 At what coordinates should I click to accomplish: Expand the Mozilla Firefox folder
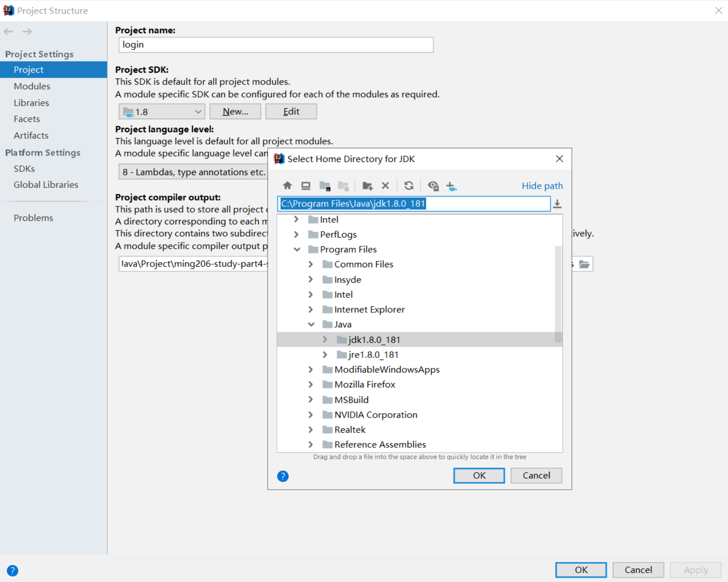point(311,384)
